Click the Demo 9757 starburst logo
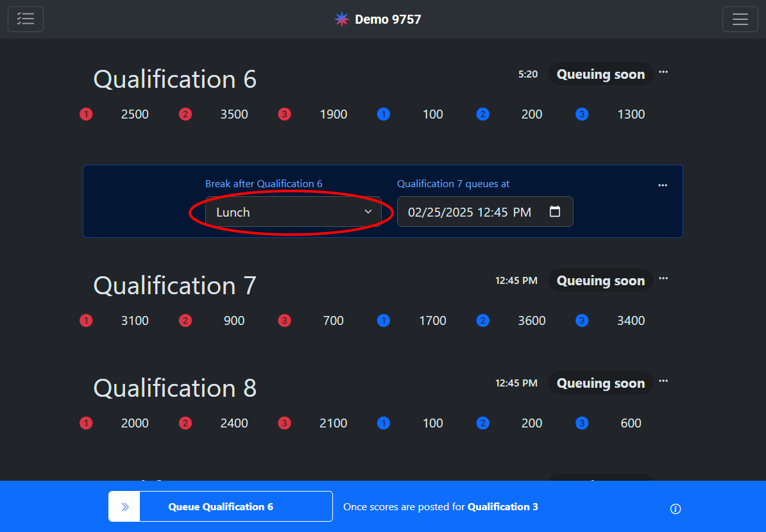The image size is (766, 532). click(341, 19)
